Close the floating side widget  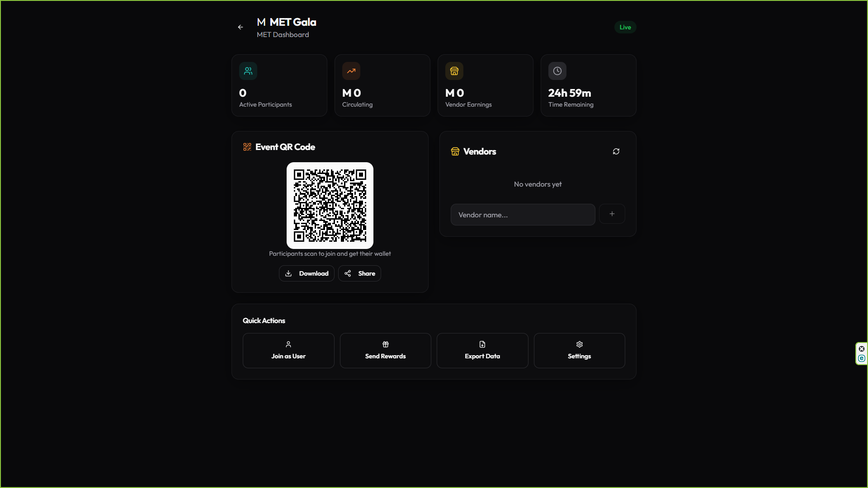click(862, 349)
